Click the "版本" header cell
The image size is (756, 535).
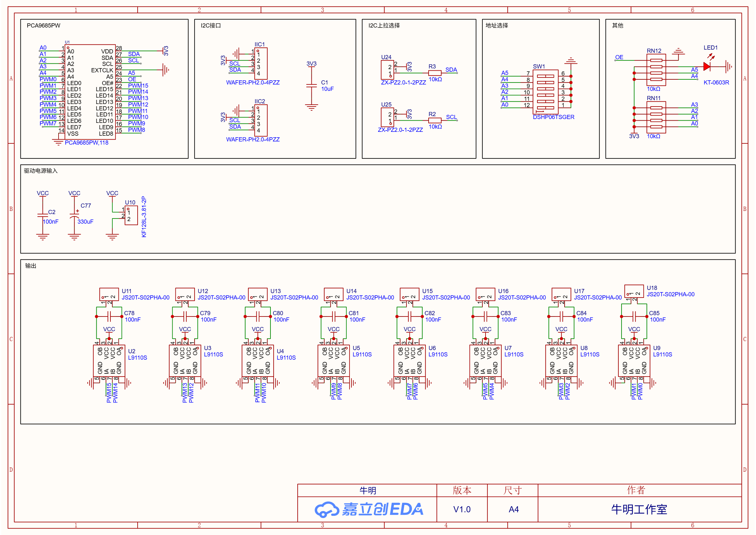pos(462,490)
